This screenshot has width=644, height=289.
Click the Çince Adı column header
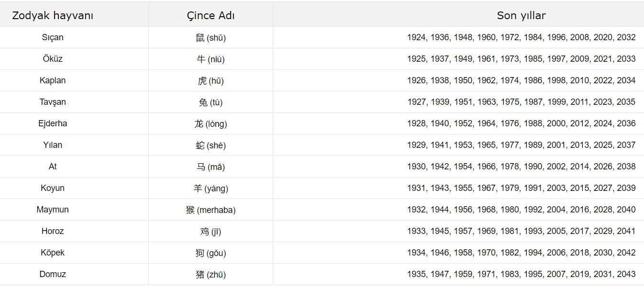(211, 15)
